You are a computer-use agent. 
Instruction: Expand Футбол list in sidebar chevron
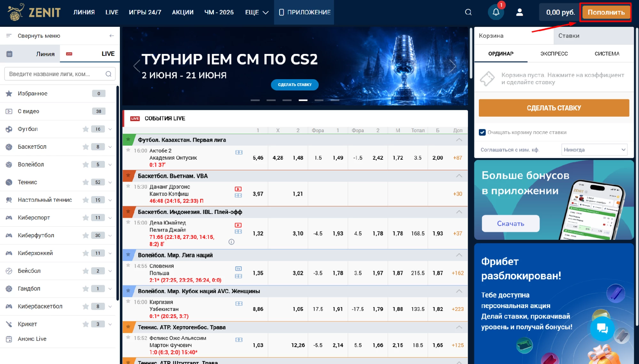[110, 129]
